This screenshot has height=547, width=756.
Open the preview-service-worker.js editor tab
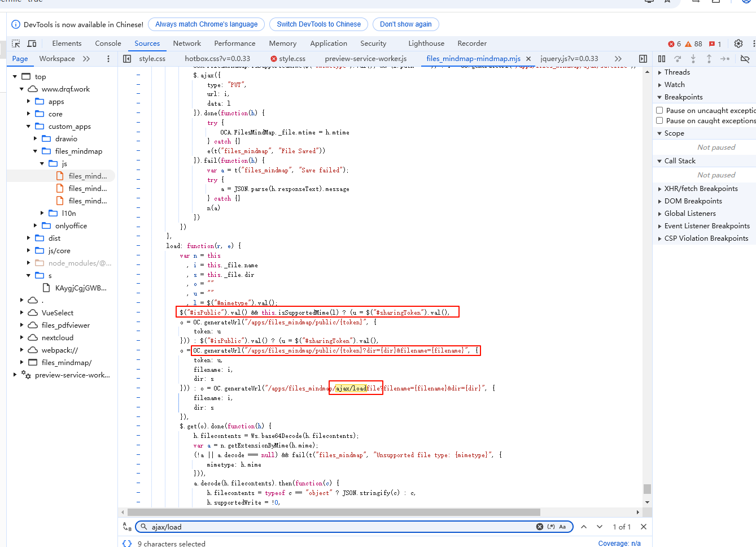(366, 59)
